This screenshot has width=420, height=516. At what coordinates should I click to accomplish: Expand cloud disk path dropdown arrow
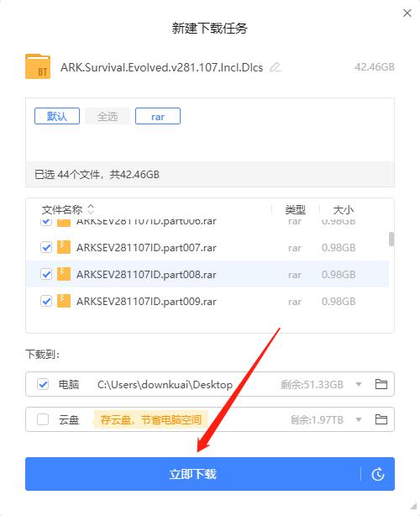(359, 419)
